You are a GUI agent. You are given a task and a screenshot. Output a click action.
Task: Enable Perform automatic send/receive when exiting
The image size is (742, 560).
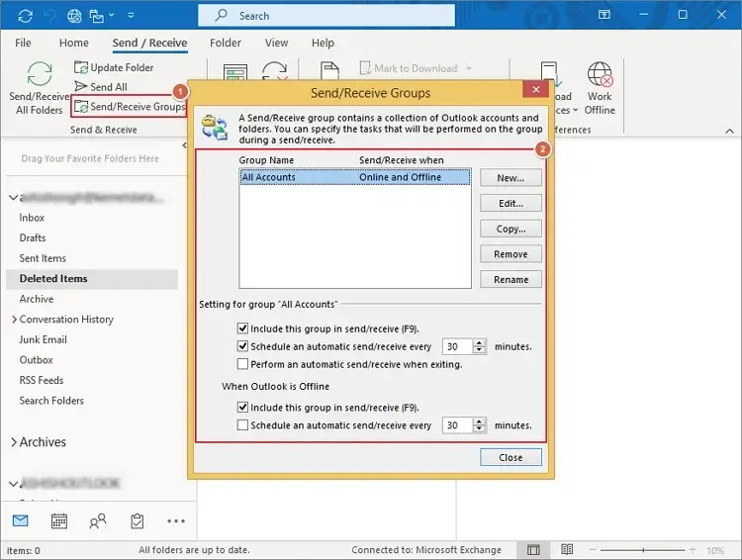[x=243, y=364]
